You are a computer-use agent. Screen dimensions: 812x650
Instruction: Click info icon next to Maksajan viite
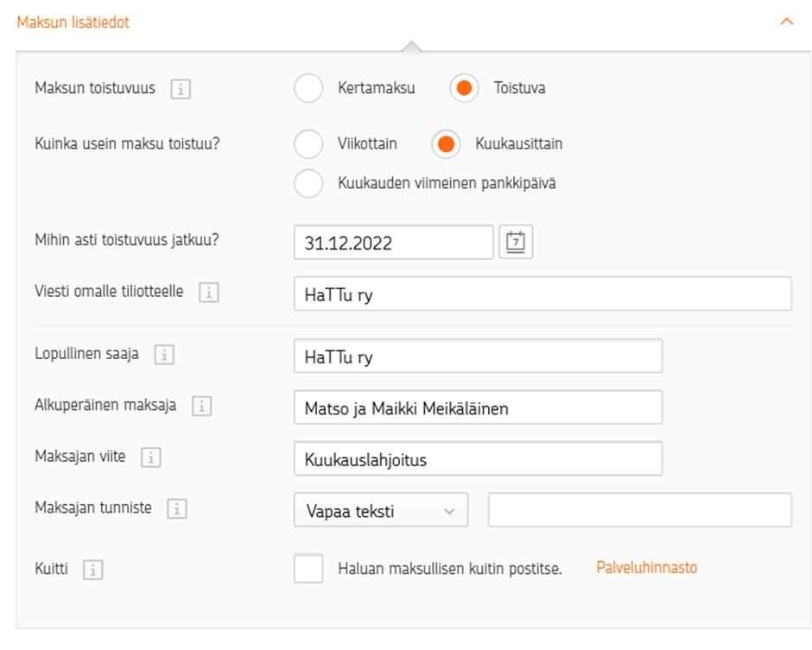tap(150, 458)
